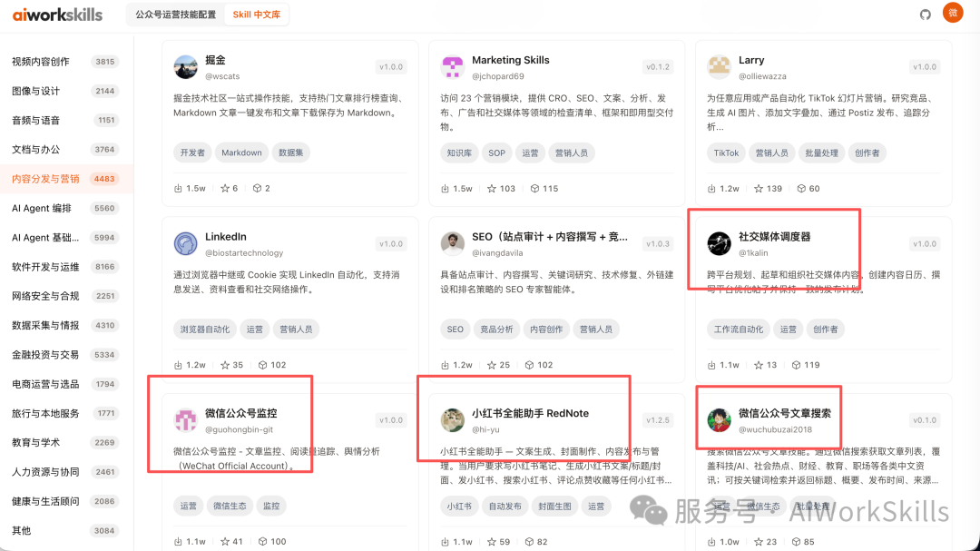Click 微信生态 tag on 微信公众号监控 card
The image size is (980, 551).
click(x=230, y=506)
